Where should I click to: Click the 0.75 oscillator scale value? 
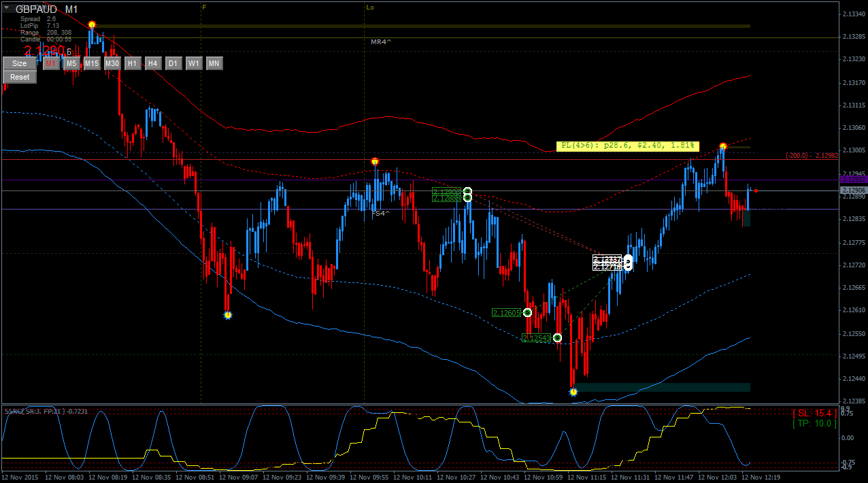click(x=846, y=413)
